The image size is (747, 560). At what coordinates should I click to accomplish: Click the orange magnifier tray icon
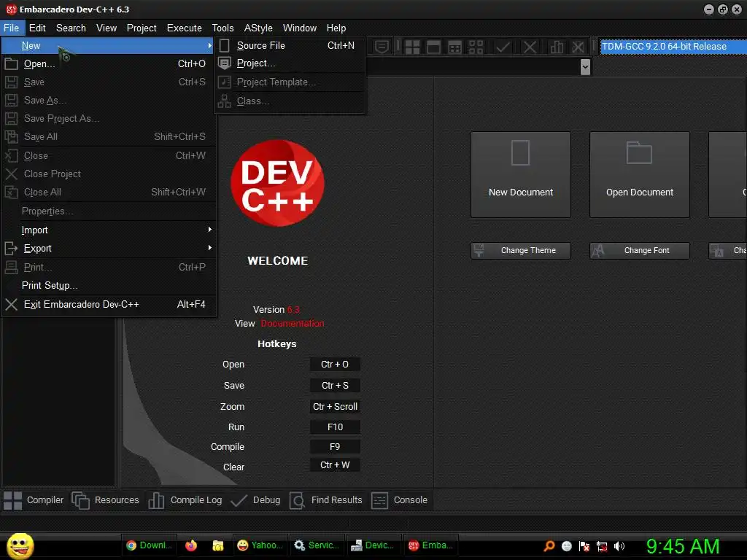pyautogui.click(x=549, y=546)
